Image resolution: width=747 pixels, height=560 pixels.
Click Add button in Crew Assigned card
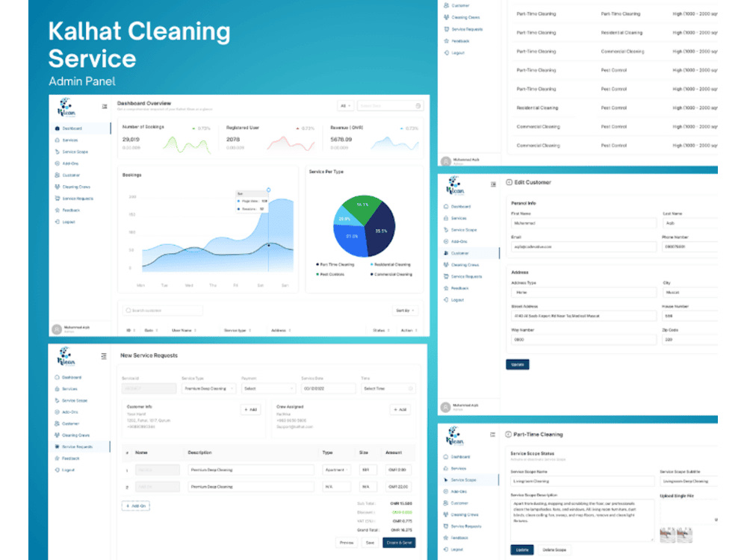tap(400, 409)
